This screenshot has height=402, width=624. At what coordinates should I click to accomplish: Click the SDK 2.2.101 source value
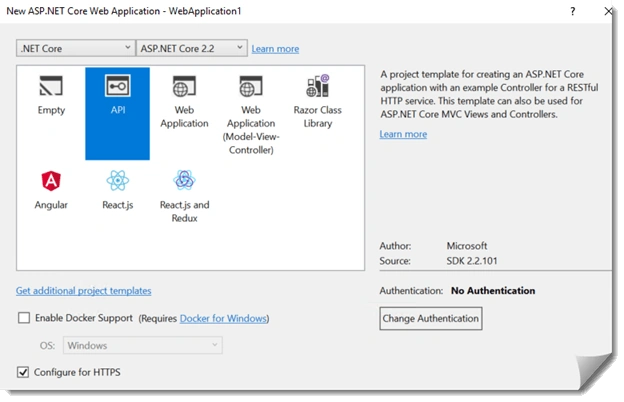(472, 261)
